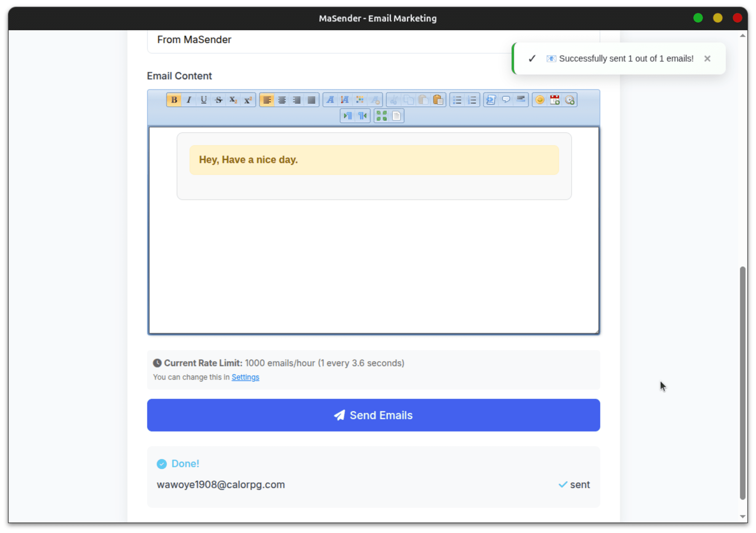Click the Paste icon
Image resolution: width=756 pixels, height=533 pixels.
[x=424, y=100]
